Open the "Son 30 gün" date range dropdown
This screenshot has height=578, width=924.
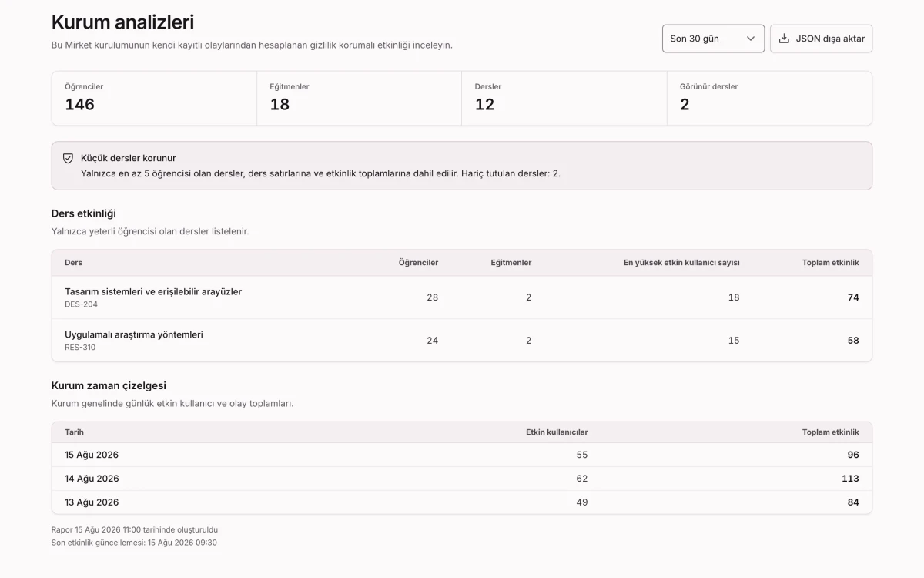click(713, 39)
